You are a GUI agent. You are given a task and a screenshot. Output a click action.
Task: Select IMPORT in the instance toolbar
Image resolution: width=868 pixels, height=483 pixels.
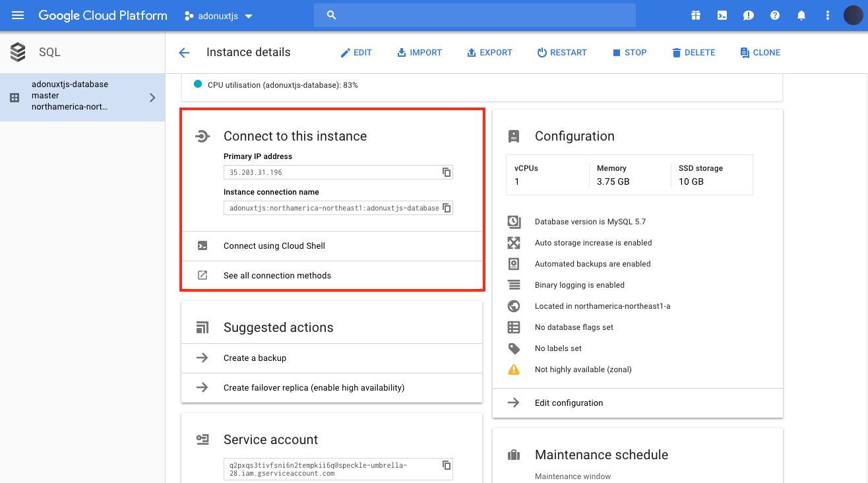[419, 52]
